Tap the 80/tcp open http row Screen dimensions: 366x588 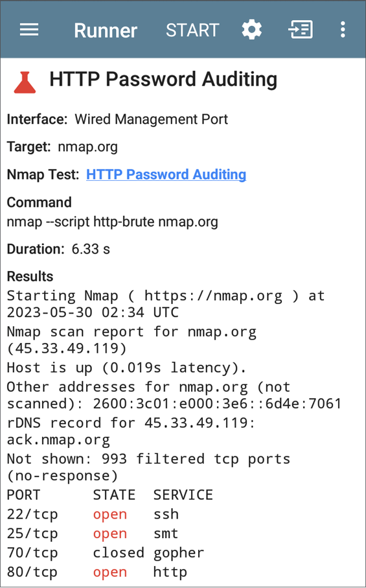(x=97, y=572)
